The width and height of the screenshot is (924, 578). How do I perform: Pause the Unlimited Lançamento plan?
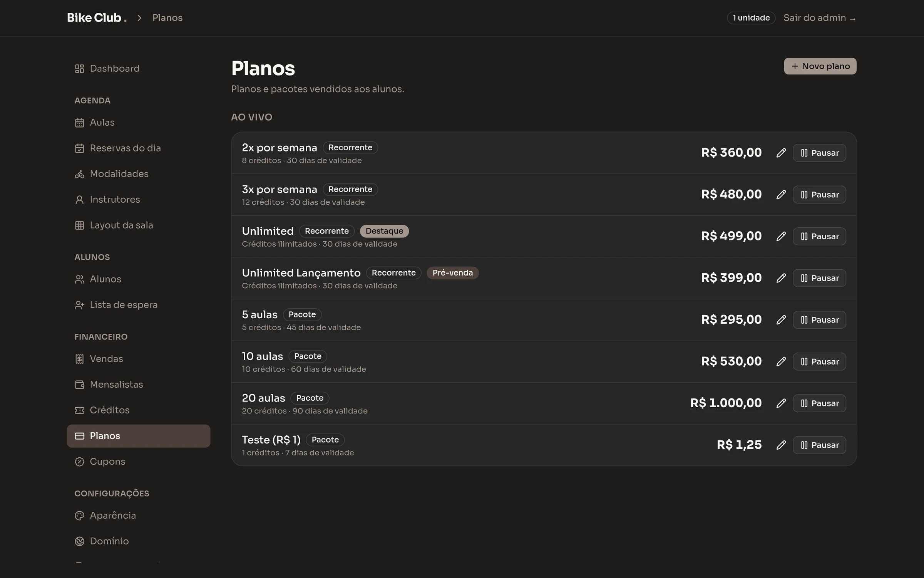(819, 278)
